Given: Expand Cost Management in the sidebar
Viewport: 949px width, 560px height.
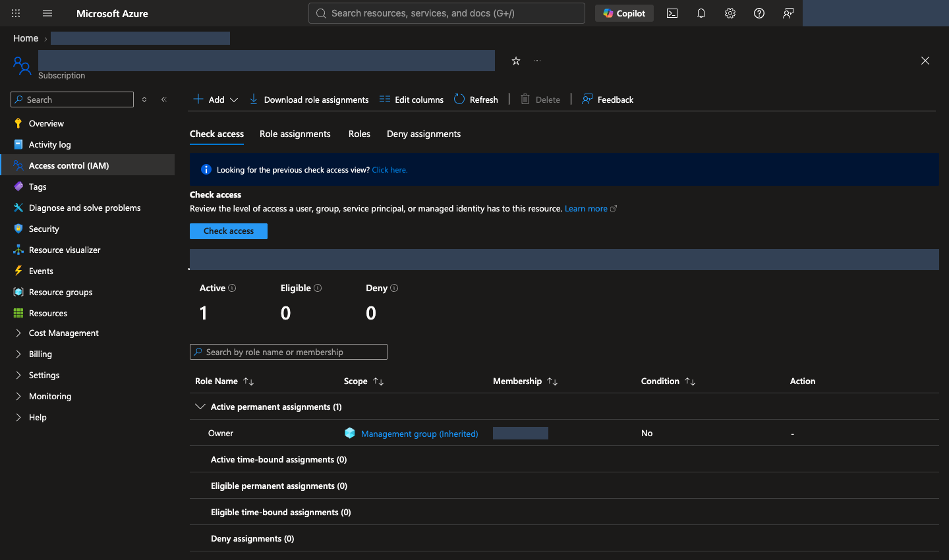Looking at the screenshot, I should (x=18, y=333).
